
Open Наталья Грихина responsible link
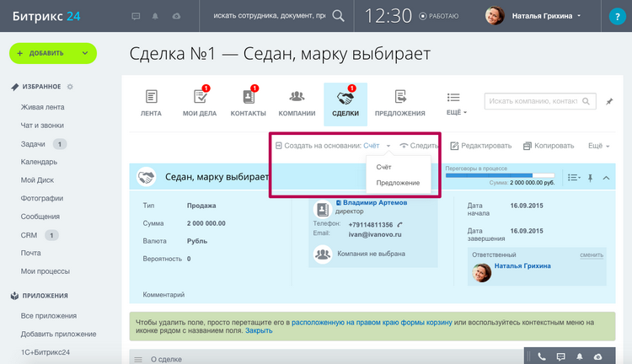(522, 265)
